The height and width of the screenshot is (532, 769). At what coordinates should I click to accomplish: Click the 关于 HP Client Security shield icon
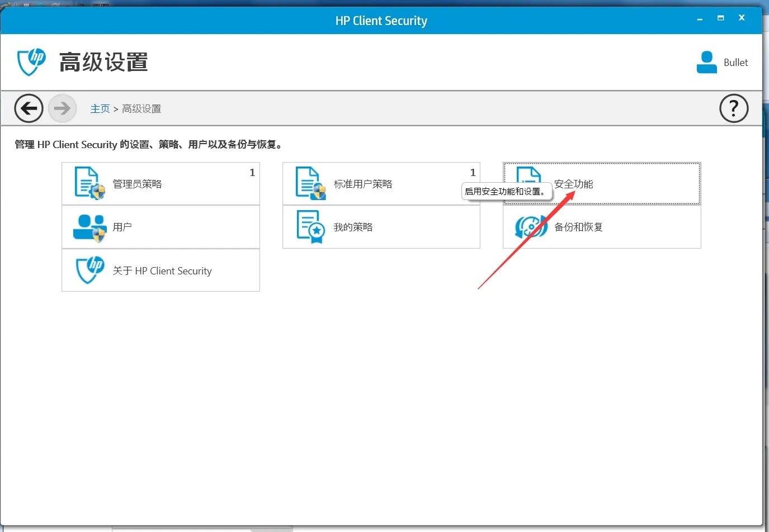pyautogui.click(x=89, y=270)
